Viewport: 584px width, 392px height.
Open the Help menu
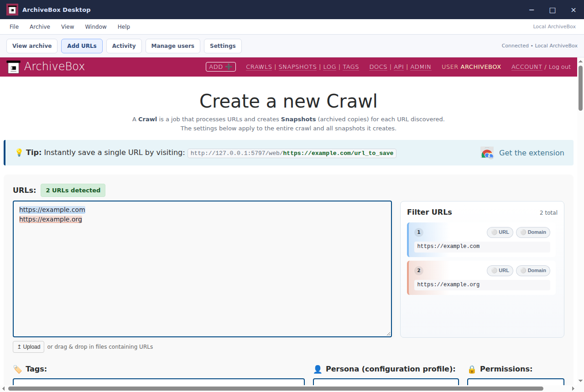click(124, 27)
